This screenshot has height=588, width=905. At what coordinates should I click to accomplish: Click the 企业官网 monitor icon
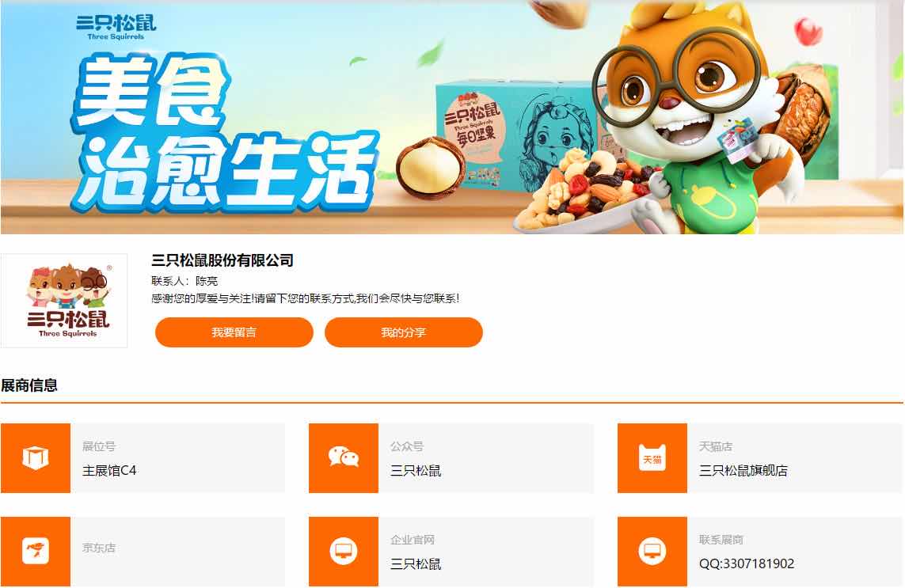(344, 551)
